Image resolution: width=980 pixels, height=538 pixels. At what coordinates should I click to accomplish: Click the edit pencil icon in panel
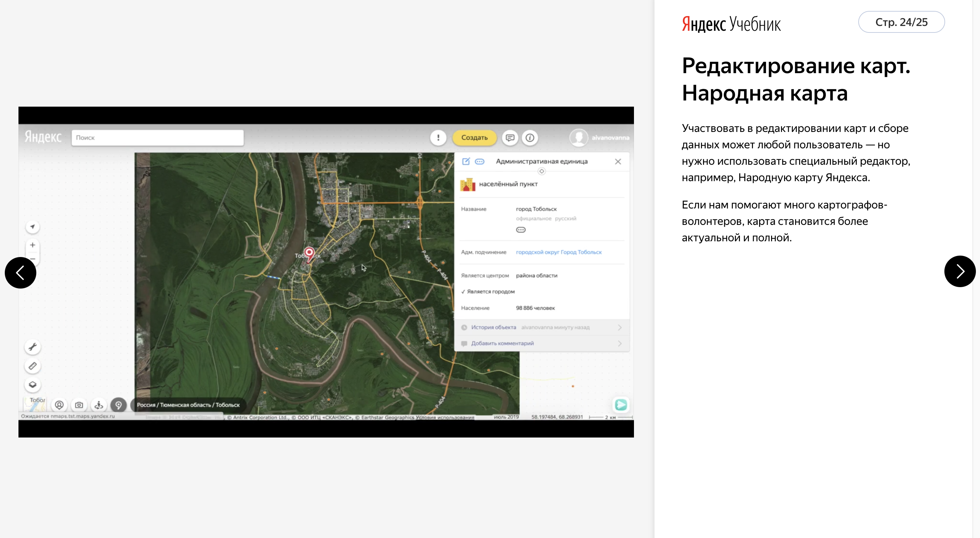466,161
